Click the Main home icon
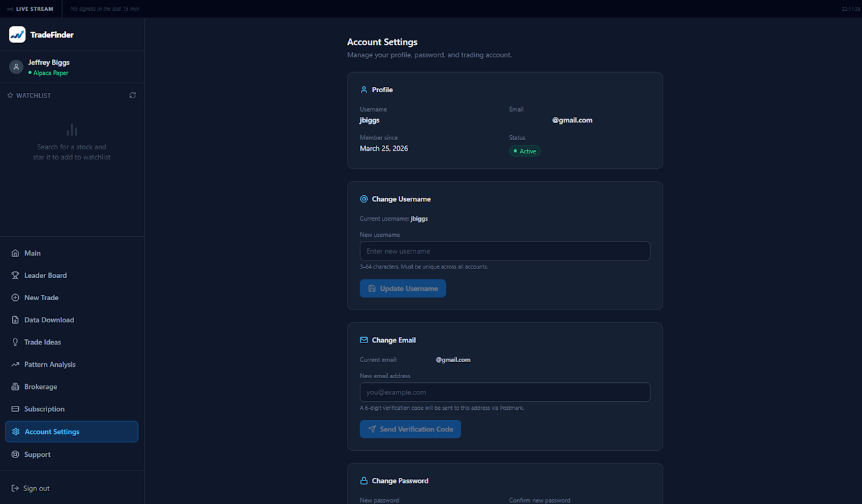The height and width of the screenshot is (504, 862). 15,253
